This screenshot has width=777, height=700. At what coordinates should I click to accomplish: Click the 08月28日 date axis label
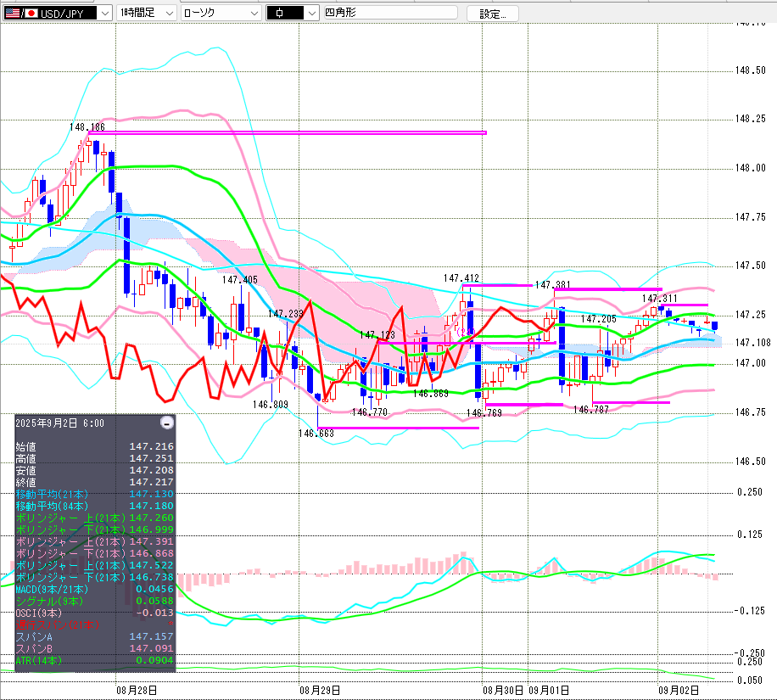[x=137, y=690]
